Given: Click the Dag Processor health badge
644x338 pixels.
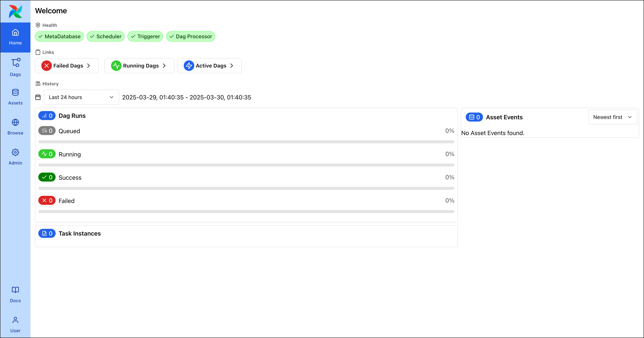Looking at the screenshot, I should click(190, 36).
